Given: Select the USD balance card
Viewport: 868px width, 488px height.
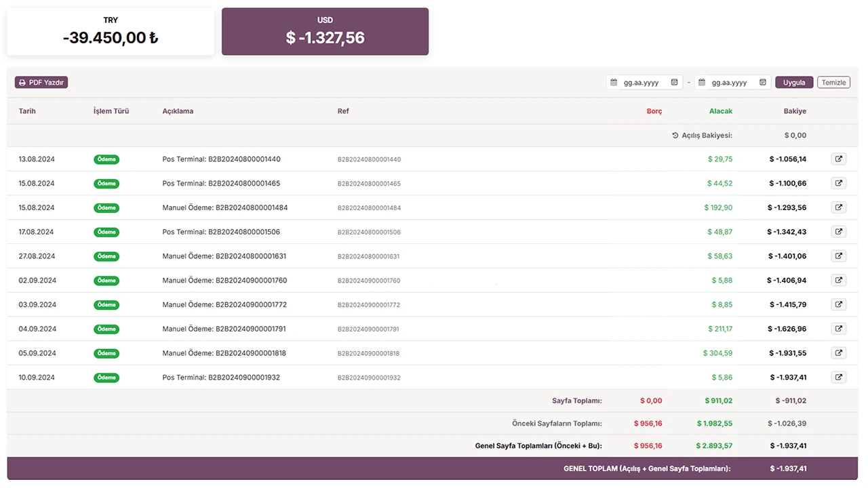Looking at the screenshot, I should tap(325, 32).
